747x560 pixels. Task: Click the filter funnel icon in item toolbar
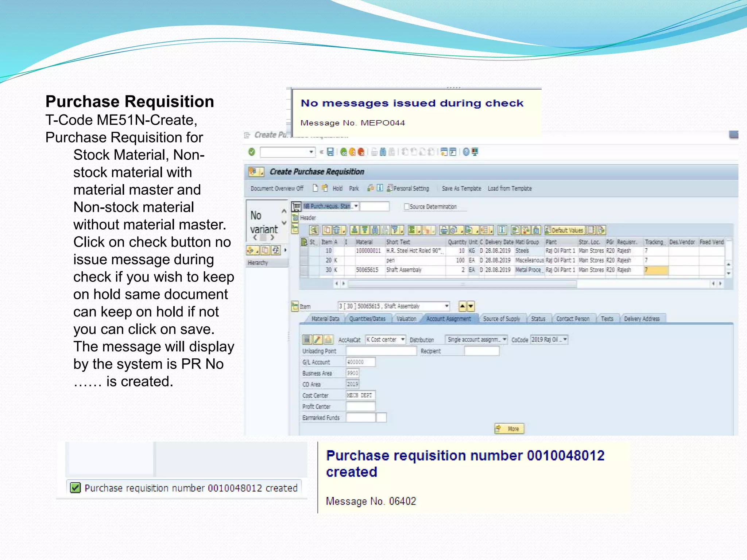(x=395, y=230)
